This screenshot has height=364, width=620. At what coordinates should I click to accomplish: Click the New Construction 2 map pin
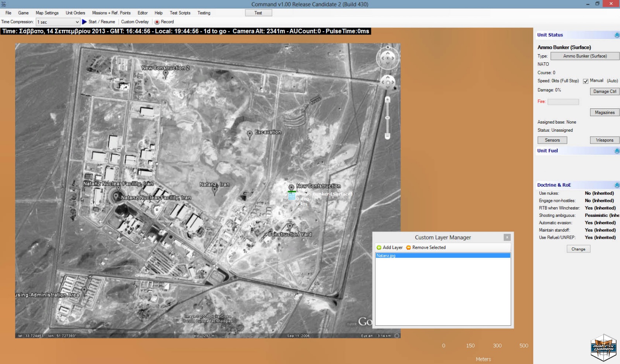[165, 74]
